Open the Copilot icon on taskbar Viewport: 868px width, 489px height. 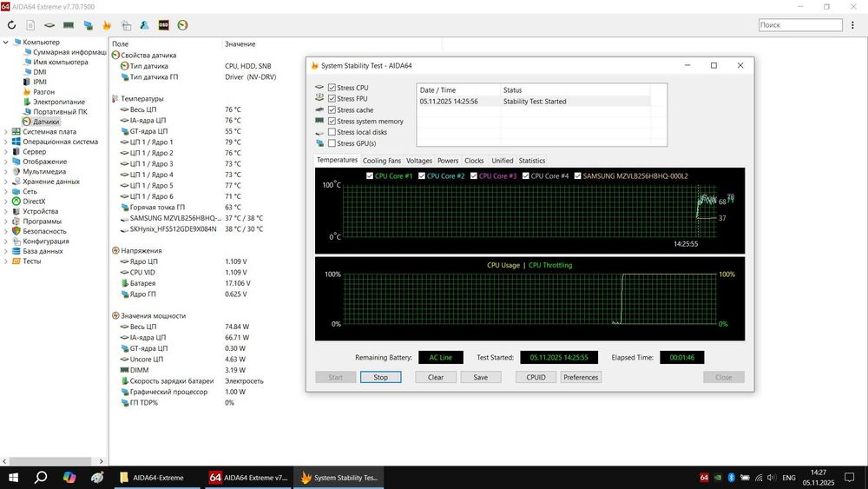(69, 478)
